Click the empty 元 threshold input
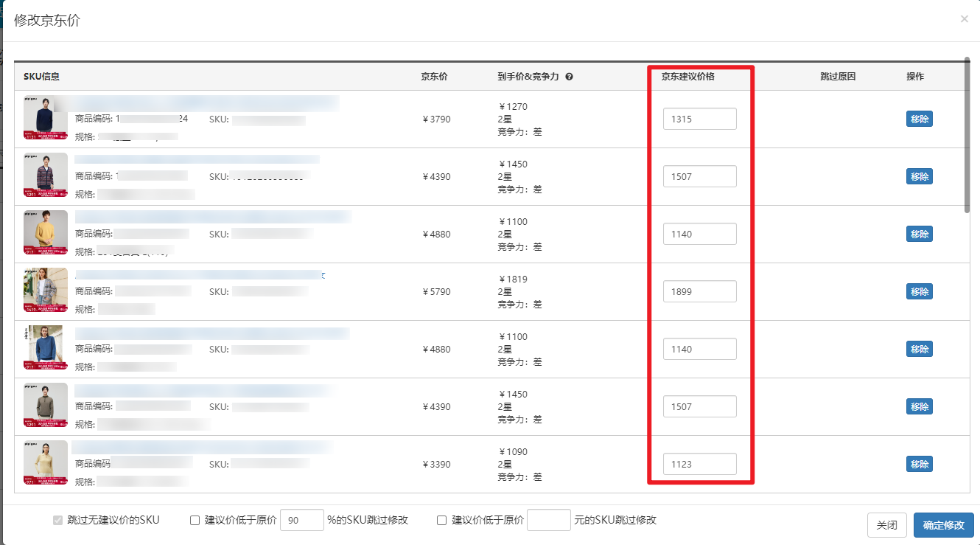 [x=549, y=520]
